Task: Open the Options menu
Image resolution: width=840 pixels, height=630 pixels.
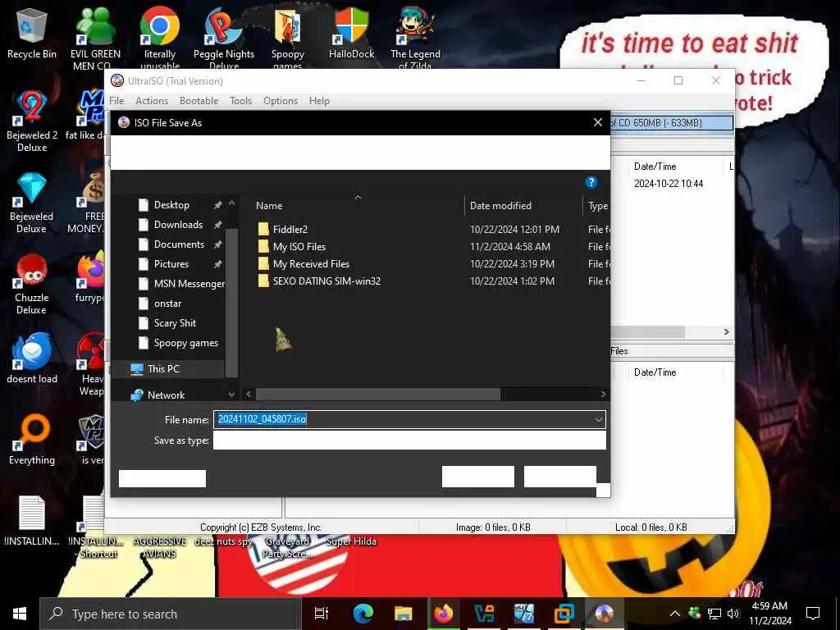Action: pyautogui.click(x=281, y=101)
